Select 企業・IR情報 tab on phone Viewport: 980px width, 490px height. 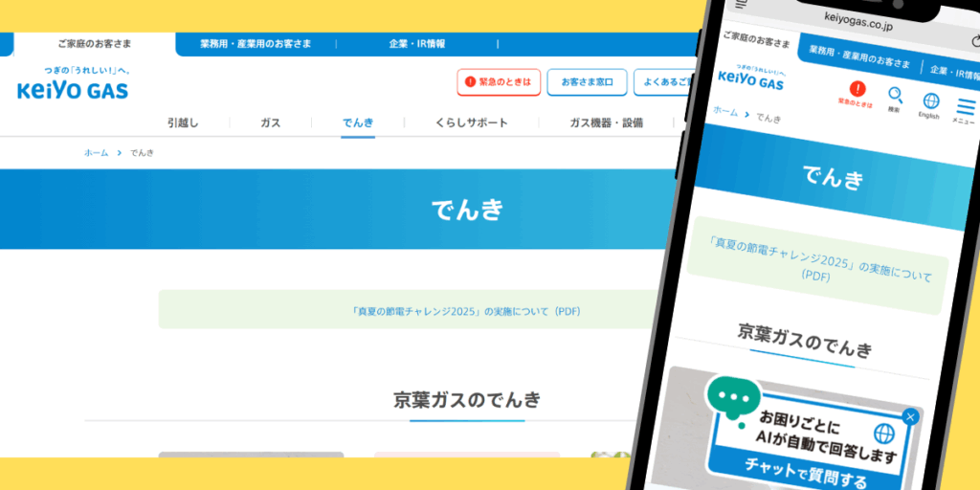tap(954, 74)
